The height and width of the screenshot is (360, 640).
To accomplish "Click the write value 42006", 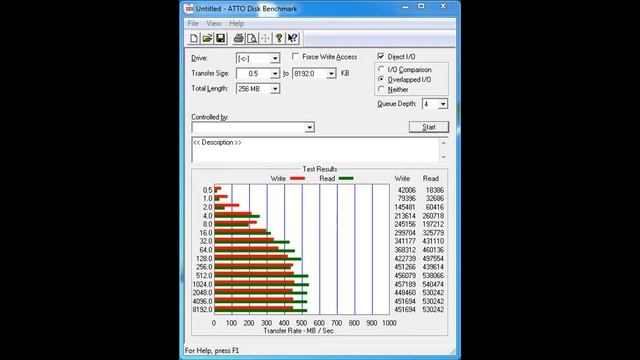I will pos(407,190).
